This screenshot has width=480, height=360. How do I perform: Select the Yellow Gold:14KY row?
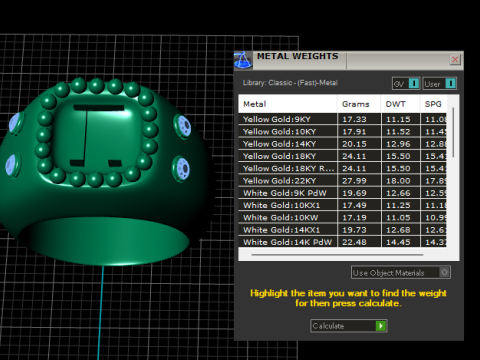coord(342,144)
